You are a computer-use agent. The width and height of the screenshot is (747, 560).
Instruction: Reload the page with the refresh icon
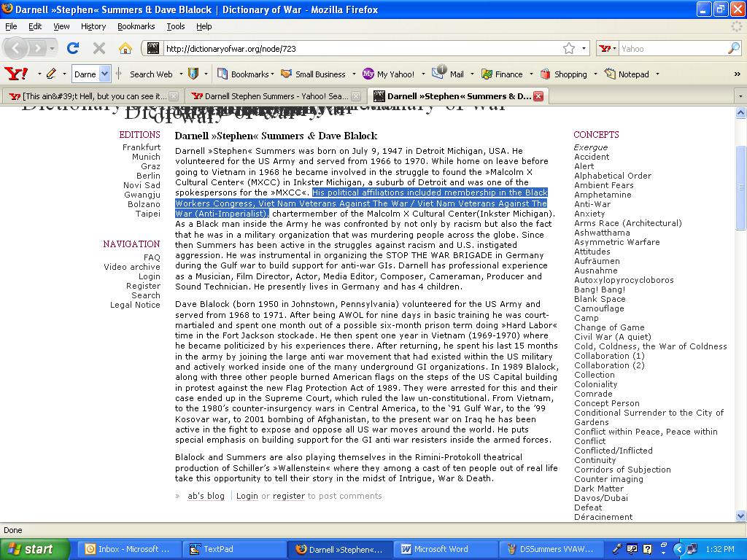pyautogui.click(x=73, y=48)
